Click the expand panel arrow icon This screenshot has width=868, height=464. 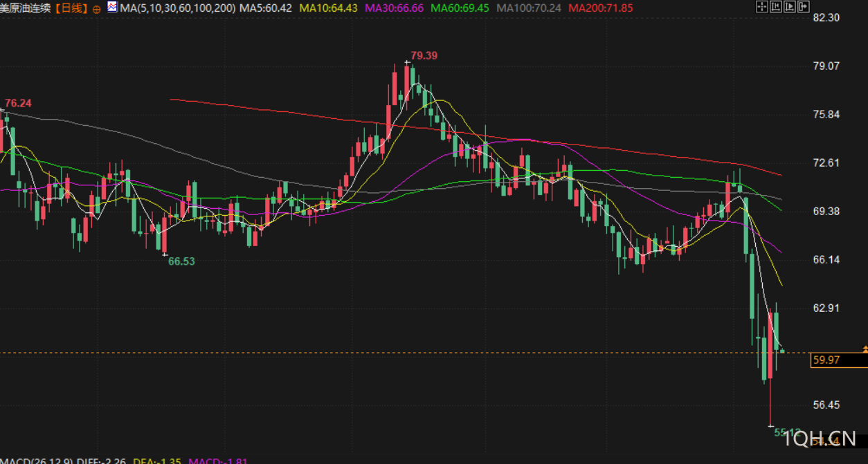click(x=804, y=6)
